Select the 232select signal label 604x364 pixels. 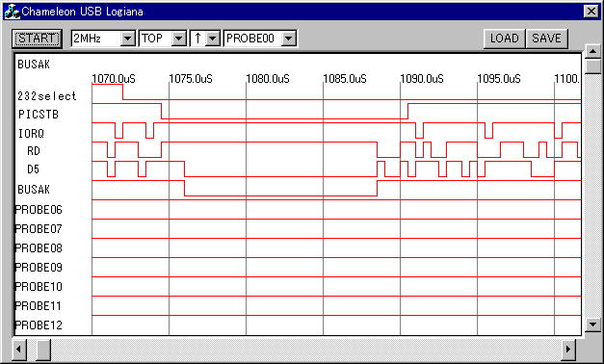point(47,96)
